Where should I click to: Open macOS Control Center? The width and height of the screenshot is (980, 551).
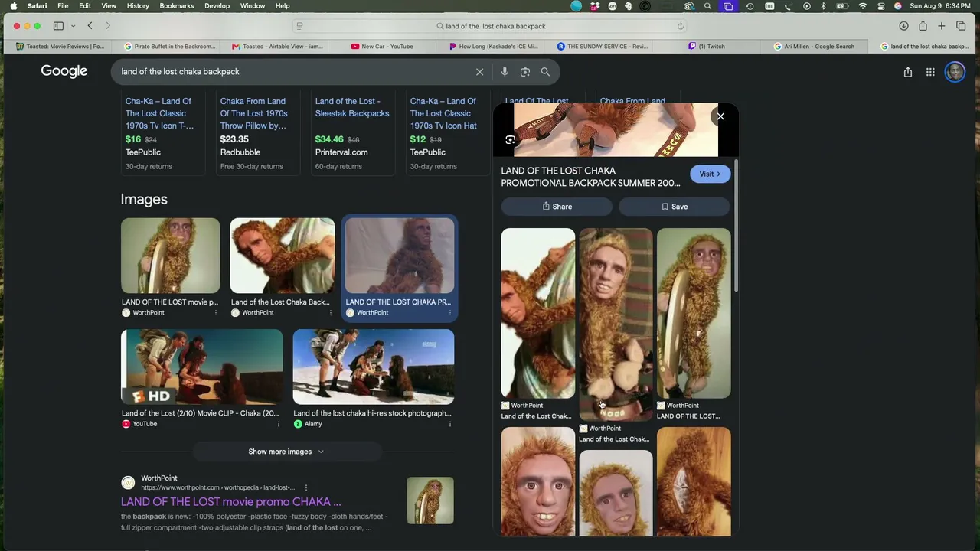[x=880, y=6]
